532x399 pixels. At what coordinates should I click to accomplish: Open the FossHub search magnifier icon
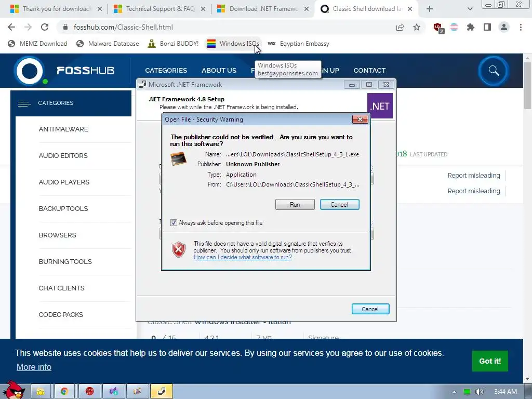pos(494,71)
